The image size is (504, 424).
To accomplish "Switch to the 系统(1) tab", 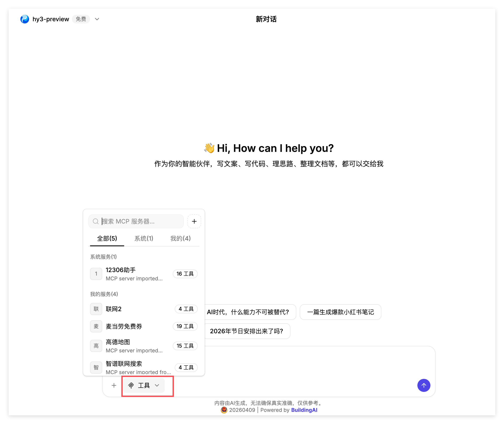I will (x=143, y=238).
